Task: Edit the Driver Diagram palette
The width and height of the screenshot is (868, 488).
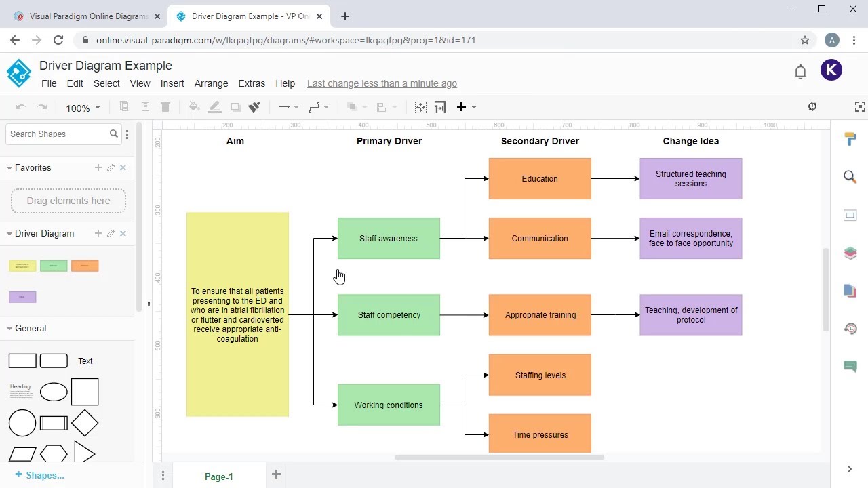Action: coord(111,233)
